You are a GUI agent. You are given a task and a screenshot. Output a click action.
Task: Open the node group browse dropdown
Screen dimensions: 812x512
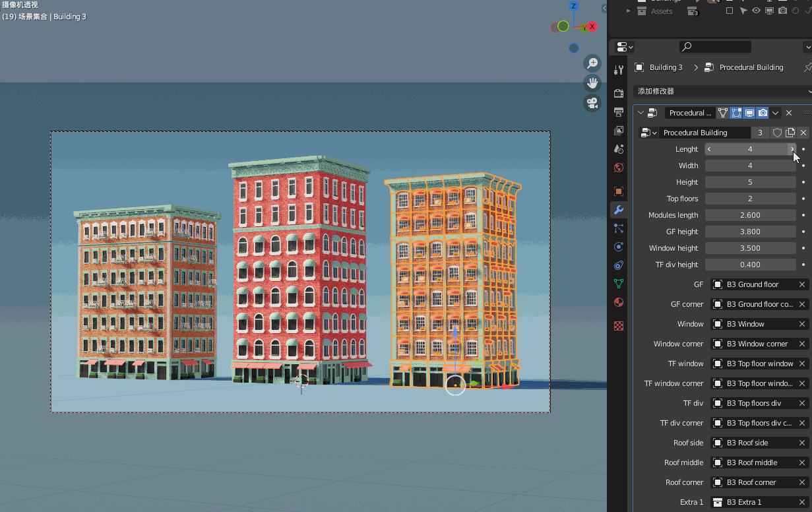(x=649, y=133)
